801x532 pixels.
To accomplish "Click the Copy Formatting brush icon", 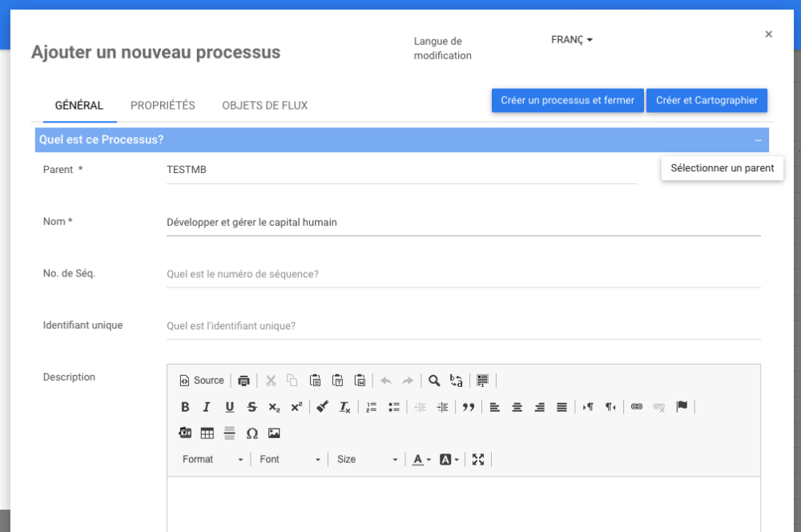I will tap(322, 407).
